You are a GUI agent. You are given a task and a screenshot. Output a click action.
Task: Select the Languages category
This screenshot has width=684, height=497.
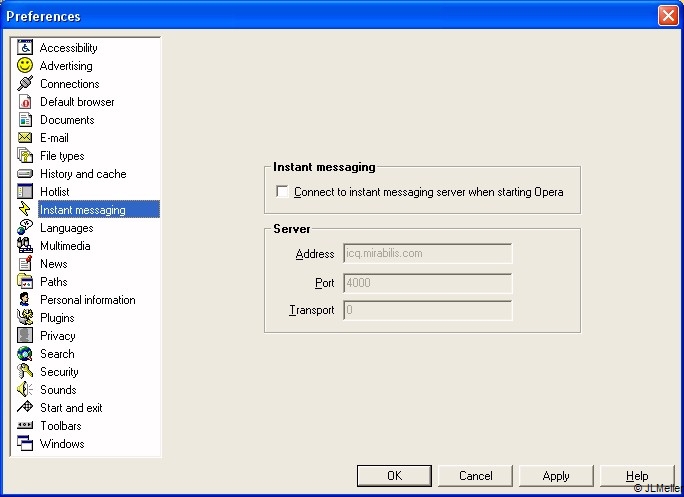pos(67,228)
